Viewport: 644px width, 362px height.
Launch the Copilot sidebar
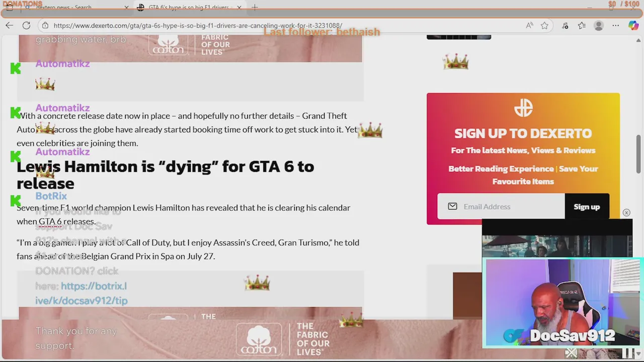coord(633,25)
